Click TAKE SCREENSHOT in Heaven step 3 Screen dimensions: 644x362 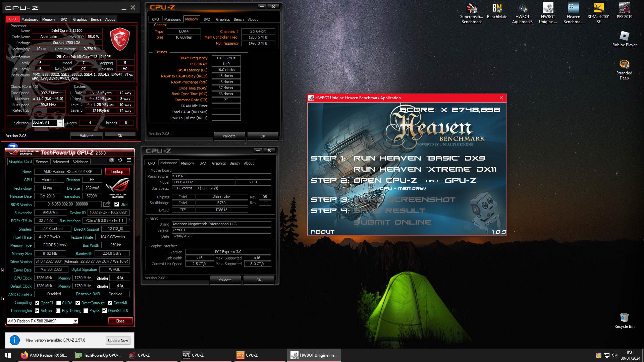click(404, 200)
